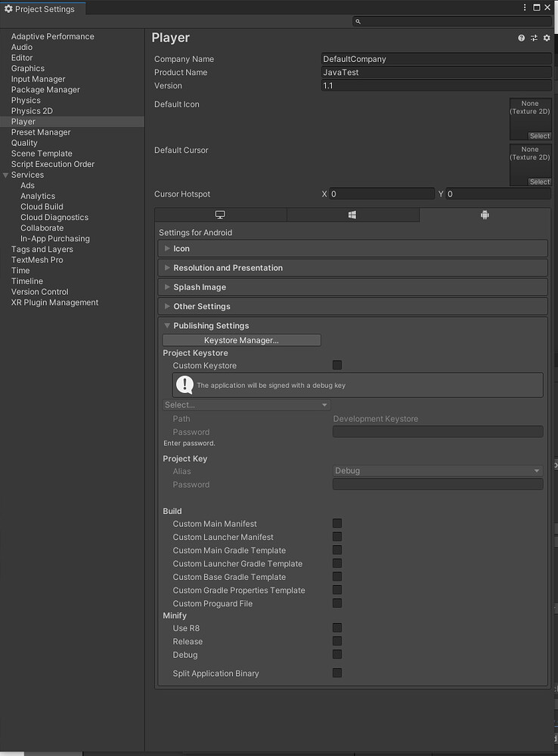
Task: Click Select for the Default Icon
Action: 539,135
